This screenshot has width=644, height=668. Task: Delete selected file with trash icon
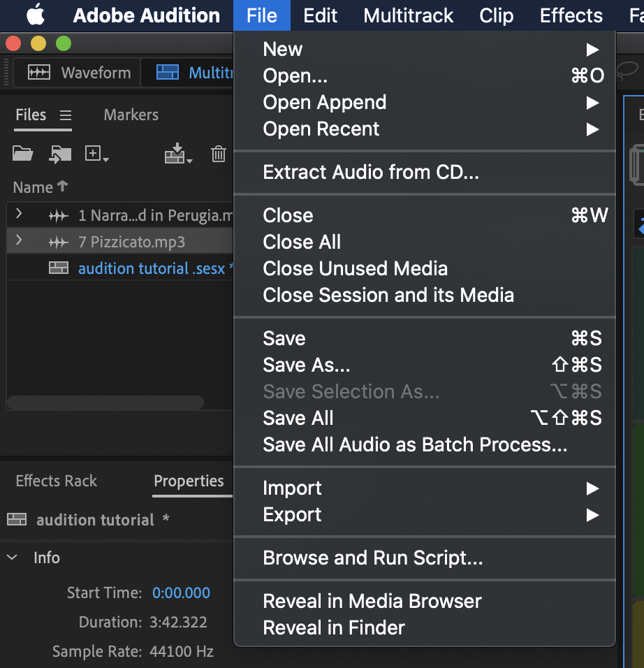click(219, 154)
